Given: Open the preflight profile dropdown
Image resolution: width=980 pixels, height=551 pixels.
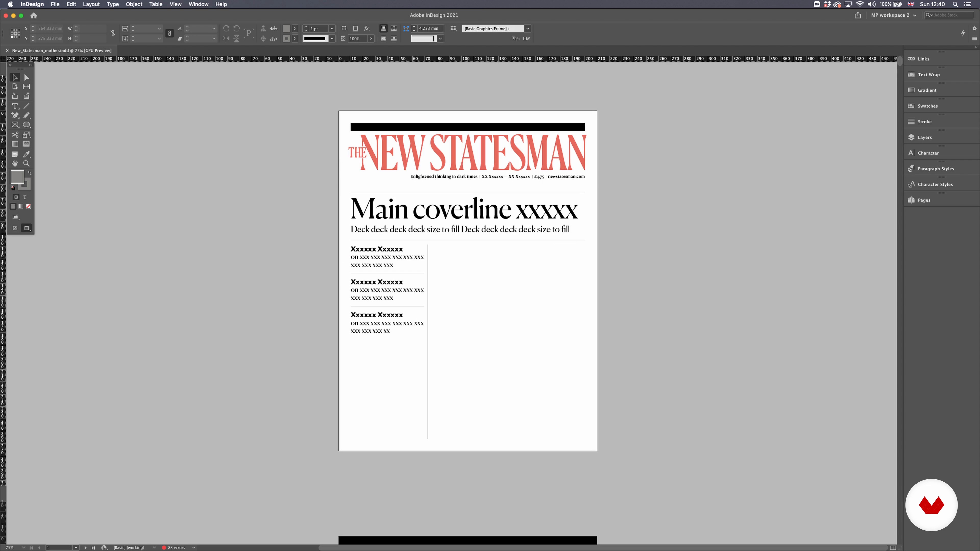Looking at the screenshot, I should pyautogui.click(x=154, y=548).
